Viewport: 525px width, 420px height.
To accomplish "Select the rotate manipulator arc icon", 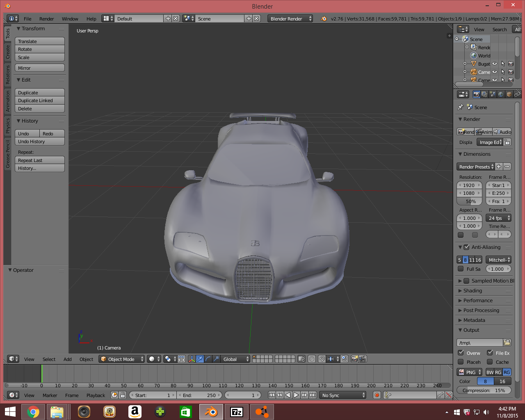I will pyautogui.click(x=208, y=359).
